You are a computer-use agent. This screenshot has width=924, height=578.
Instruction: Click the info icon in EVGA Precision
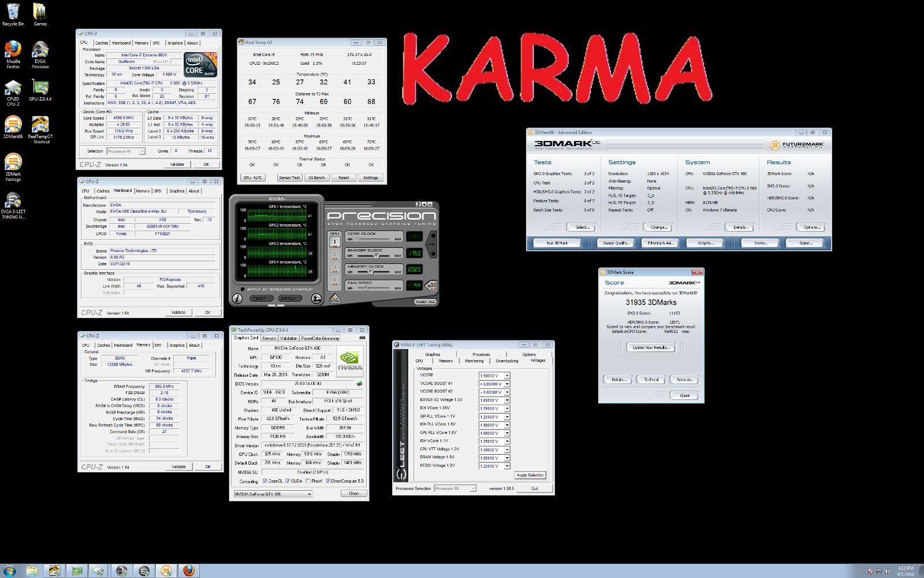pyautogui.click(x=237, y=298)
